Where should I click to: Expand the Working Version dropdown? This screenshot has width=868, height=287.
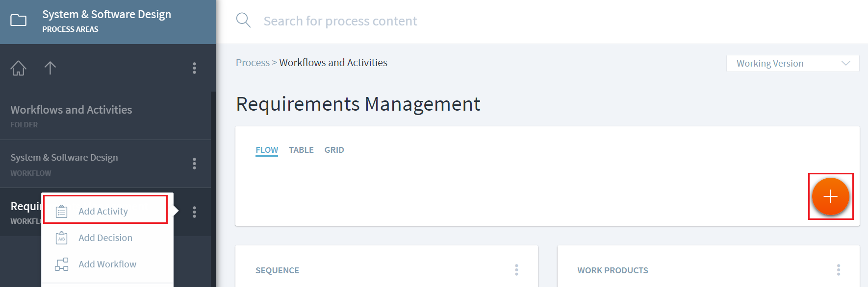(792, 64)
